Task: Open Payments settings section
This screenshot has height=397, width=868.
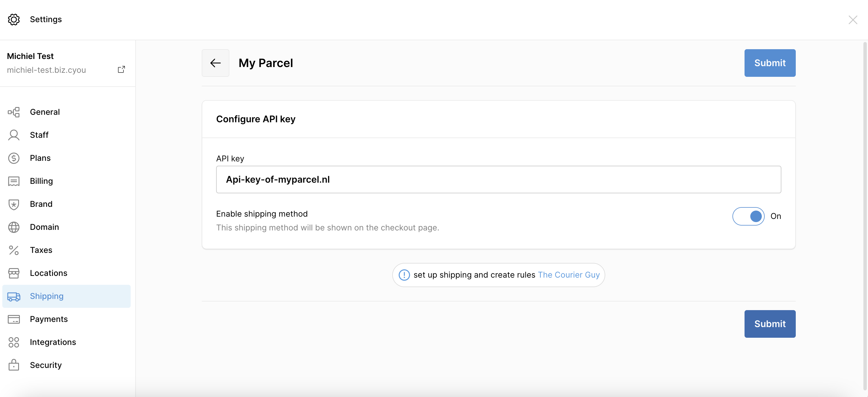Action: pyautogui.click(x=66, y=319)
